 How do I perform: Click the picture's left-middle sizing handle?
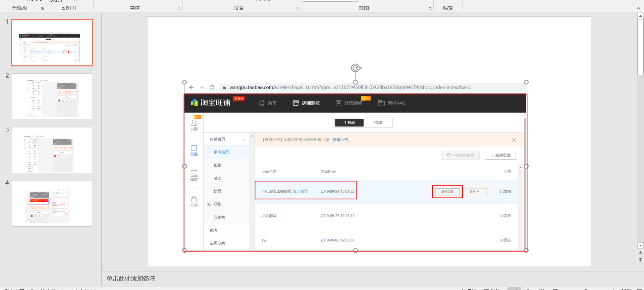click(184, 166)
